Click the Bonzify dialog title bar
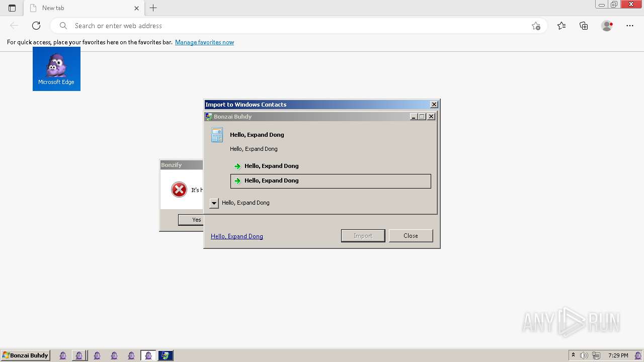 (x=181, y=165)
